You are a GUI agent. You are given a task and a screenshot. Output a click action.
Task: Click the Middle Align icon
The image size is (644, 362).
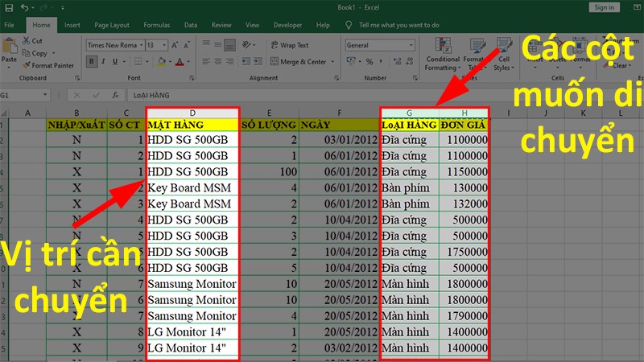[217, 44]
